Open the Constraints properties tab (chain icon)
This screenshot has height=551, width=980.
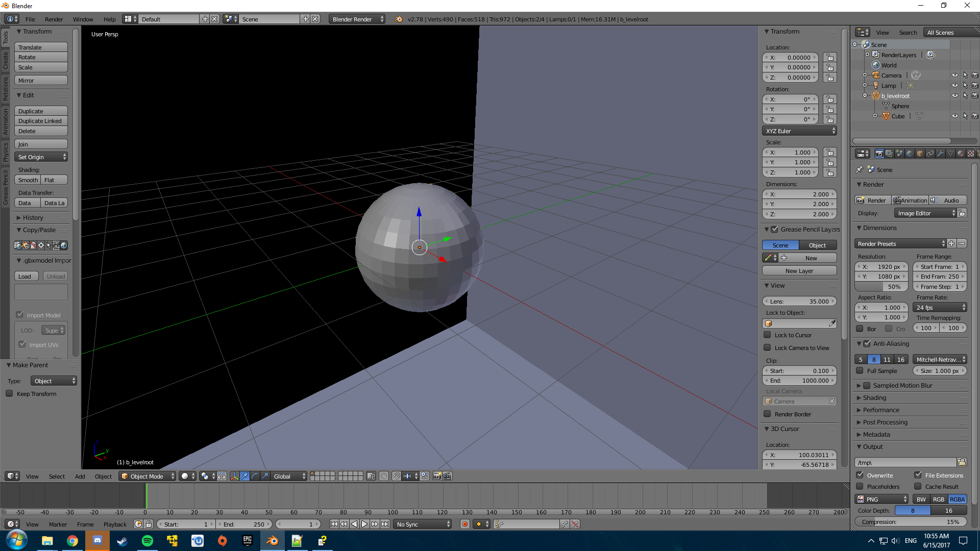click(930, 154)
